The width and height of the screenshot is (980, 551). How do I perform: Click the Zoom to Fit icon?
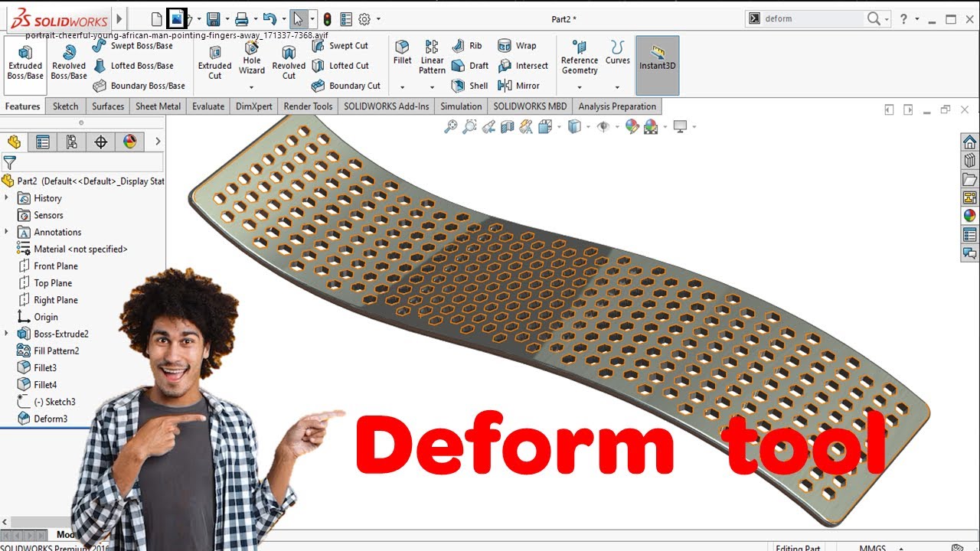coord(451,127)
